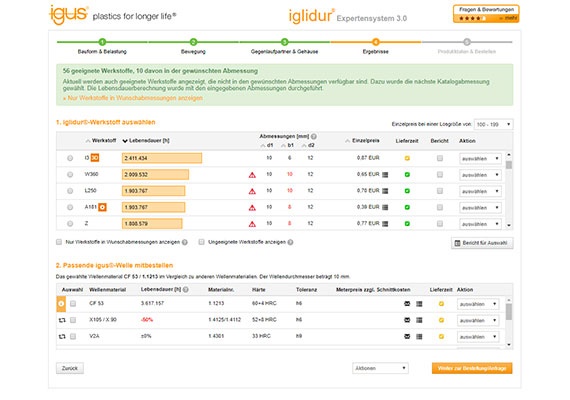Select the radio button for material L250
570x400 pixels.
pyautogui.click(x=70, y=191)
